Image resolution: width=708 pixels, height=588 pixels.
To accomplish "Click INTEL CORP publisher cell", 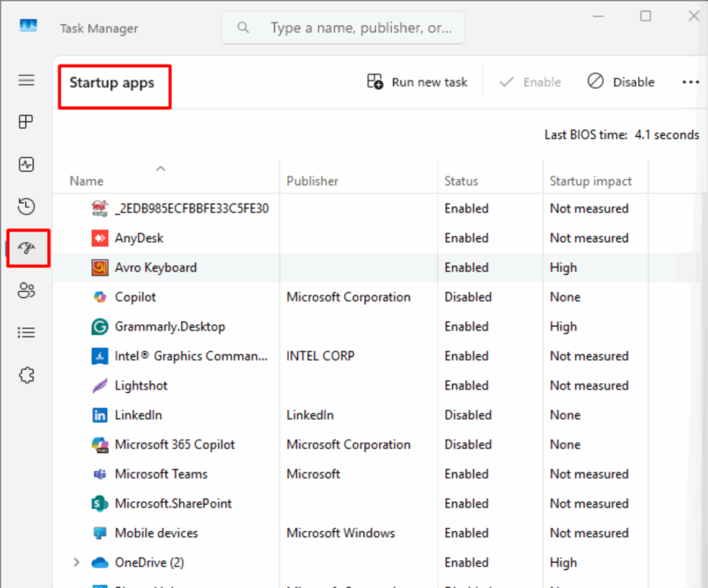I will [321, 356].
